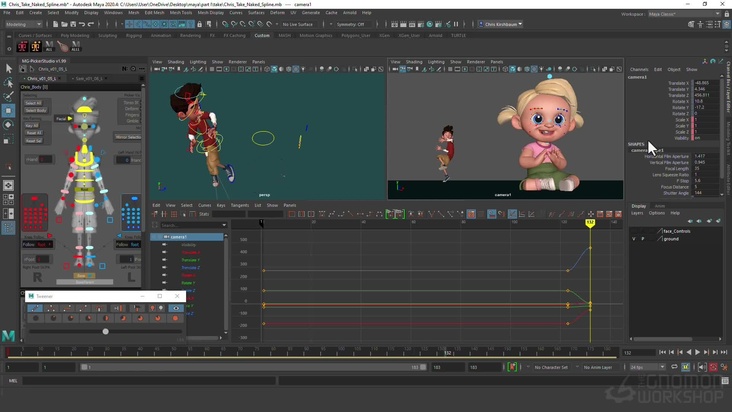Toggle the audio mute speaker icon
The width and height of the screenshot is (732, 412).
pyautogui.click(x=702, y=367)
